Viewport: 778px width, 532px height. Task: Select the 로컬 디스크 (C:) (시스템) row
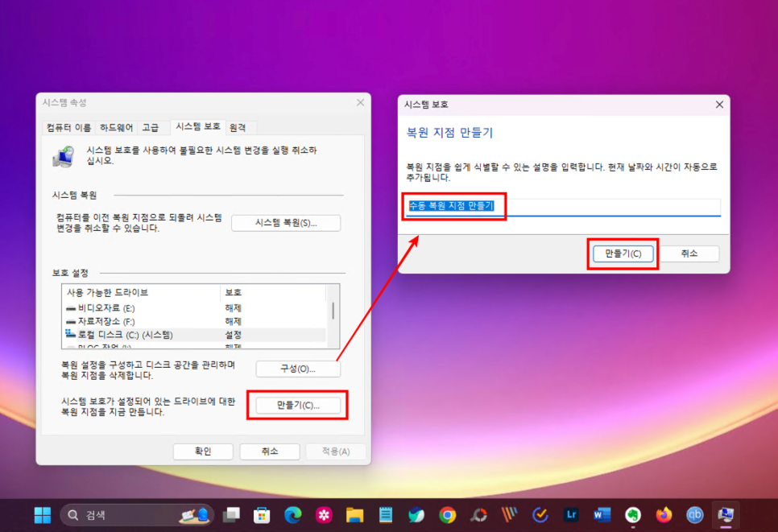point(194,335)
